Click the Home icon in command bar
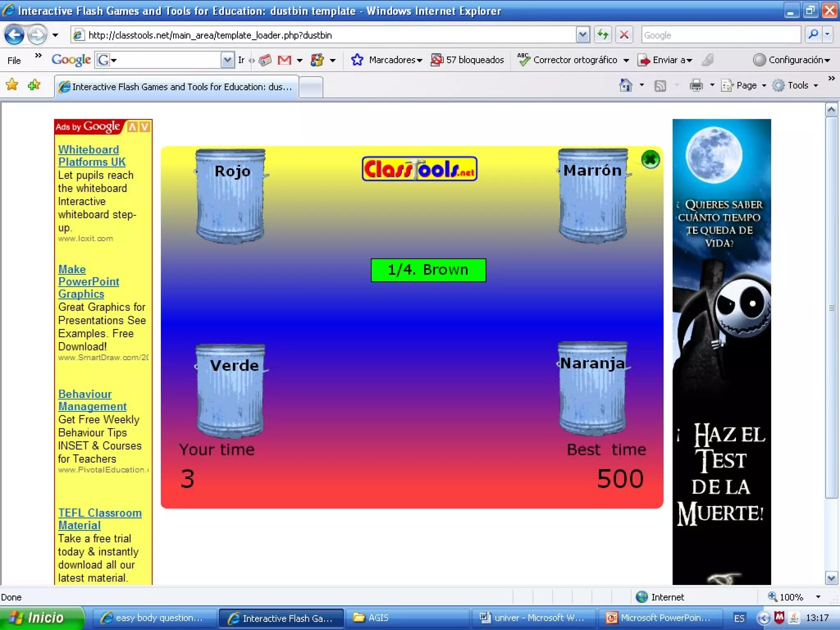Viewport: 840px width, 630px height. coord(625,85)
